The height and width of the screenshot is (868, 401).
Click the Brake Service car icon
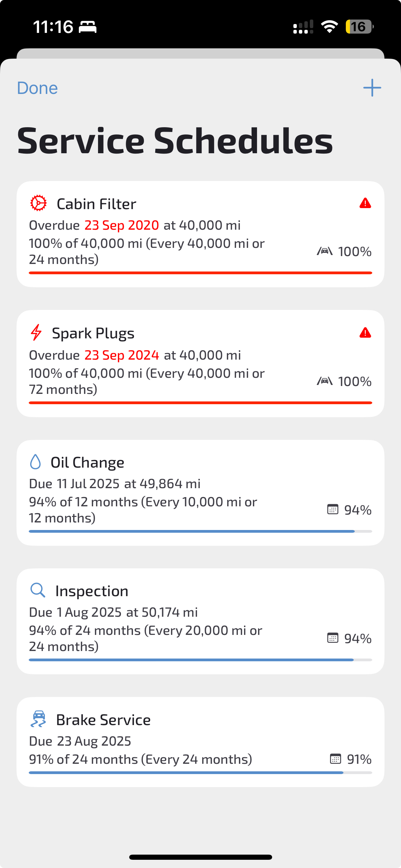[x=38, y=719]
